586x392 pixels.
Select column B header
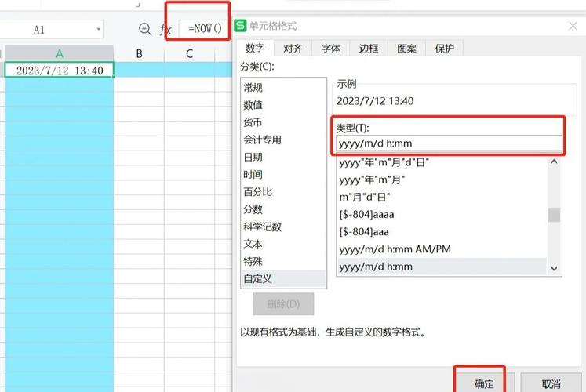[139, 54]
